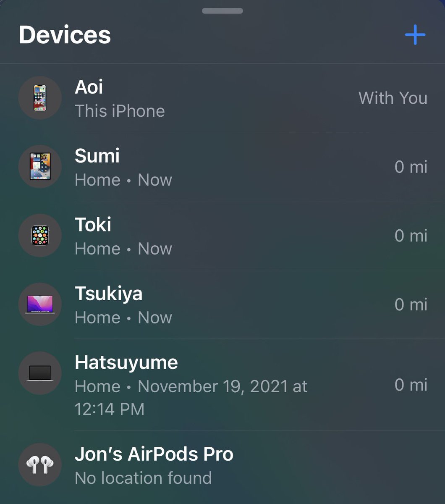
Task: Tap 'Home • Now' under Toki
Action: click(123, 249)
